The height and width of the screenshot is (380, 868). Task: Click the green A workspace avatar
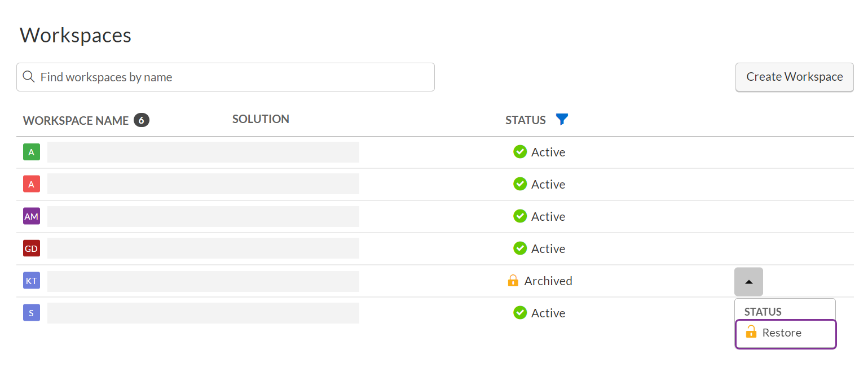click(31, 151)
